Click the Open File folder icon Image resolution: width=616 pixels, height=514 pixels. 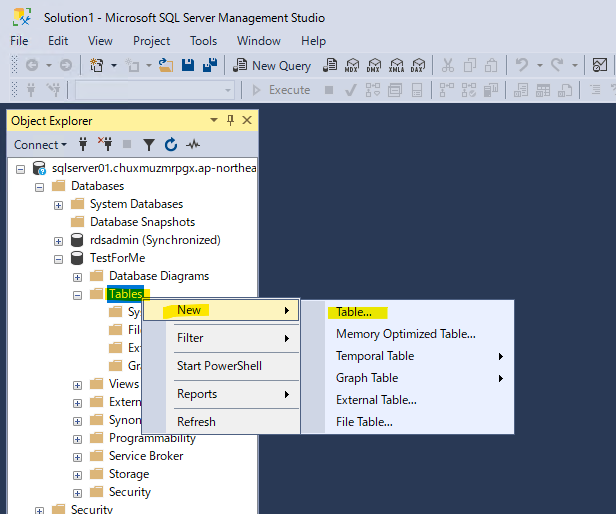(x=166, y=65)
